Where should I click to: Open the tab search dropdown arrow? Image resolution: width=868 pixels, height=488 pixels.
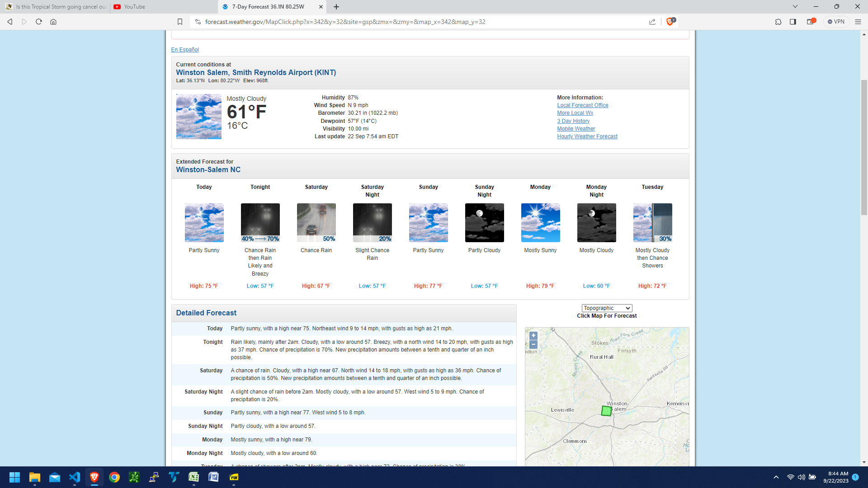(795, 7)
